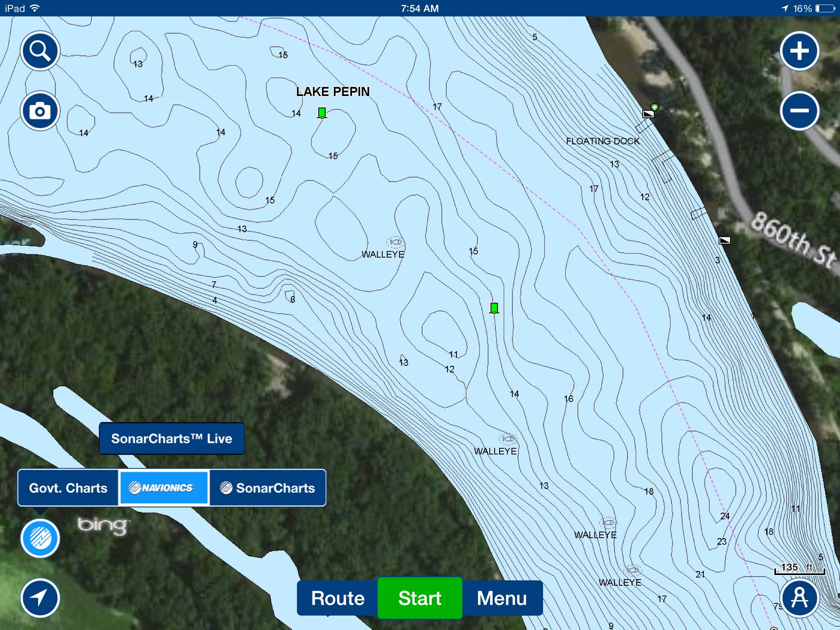840x630 pixels.
Task: Select the boat ramp marker near 860th St
Action: [725, 240]
